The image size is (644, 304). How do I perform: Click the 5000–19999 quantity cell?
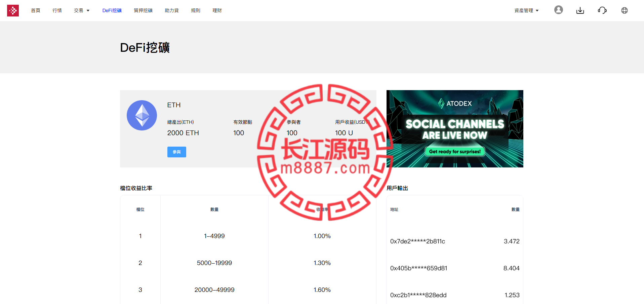point(214,263)
